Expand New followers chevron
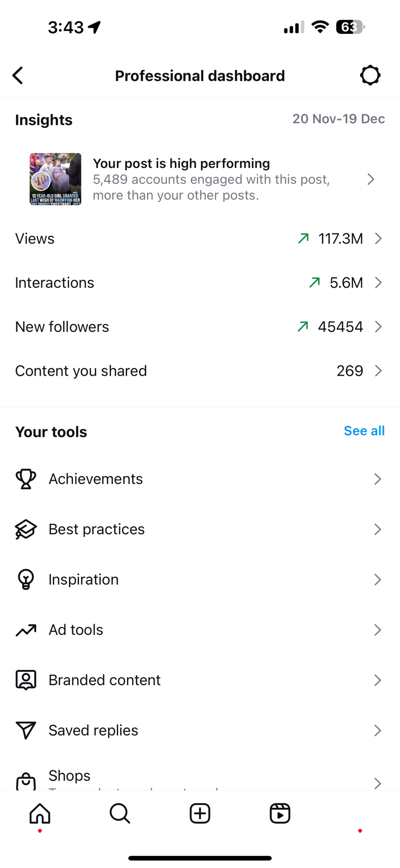This screenshot has width=400, height=868. click(378, 327)
